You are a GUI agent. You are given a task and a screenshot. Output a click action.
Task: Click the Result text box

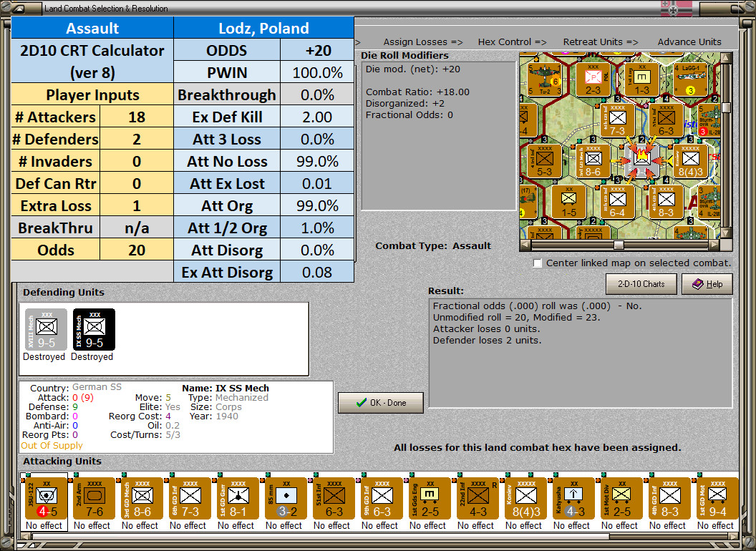(x=581, y=353)
